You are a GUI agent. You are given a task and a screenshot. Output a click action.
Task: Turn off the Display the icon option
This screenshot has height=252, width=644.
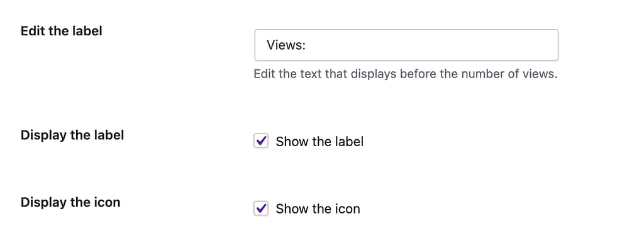261,209
